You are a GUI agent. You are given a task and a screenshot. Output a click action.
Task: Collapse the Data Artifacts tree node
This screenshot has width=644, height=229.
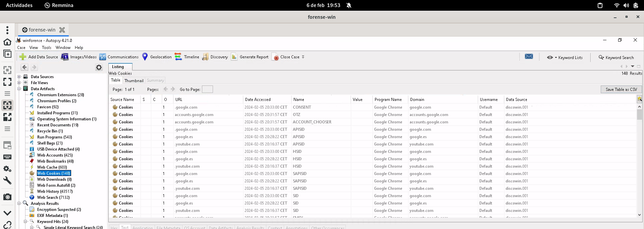point(19,89)
